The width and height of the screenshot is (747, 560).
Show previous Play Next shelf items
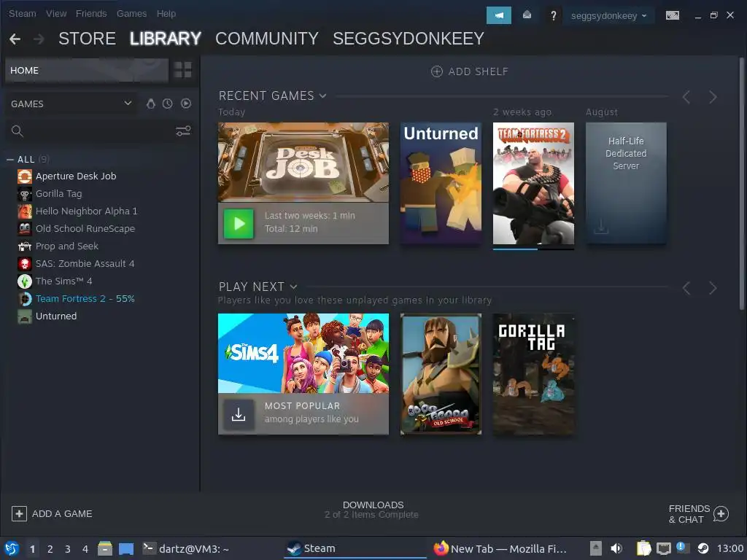686,288
